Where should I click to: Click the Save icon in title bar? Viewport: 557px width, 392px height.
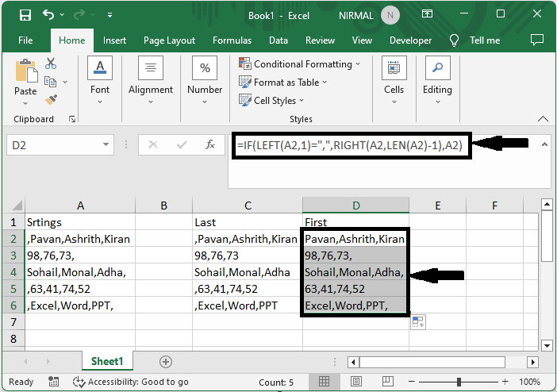click(25, 15)
